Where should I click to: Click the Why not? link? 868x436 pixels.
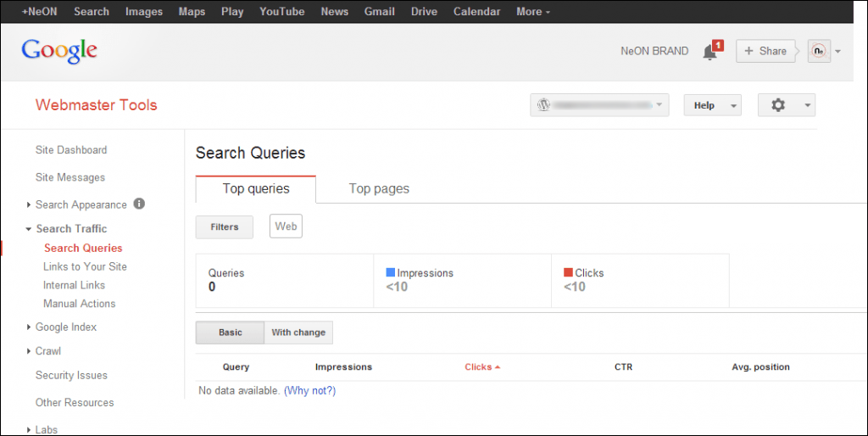point(309,391)
